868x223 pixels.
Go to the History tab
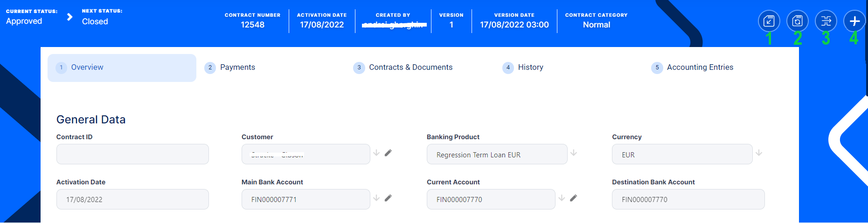tap(530, 68)
